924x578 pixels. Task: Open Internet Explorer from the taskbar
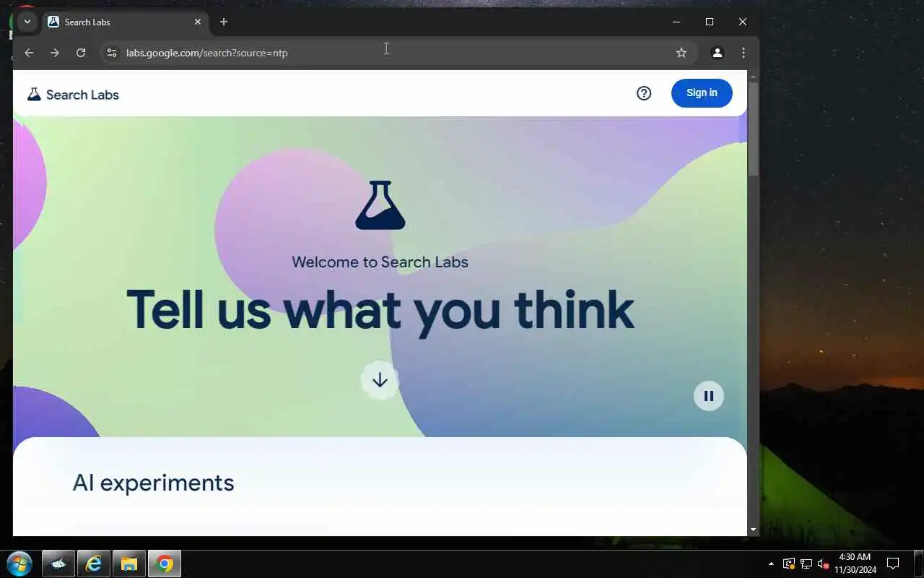coord(93,564)
